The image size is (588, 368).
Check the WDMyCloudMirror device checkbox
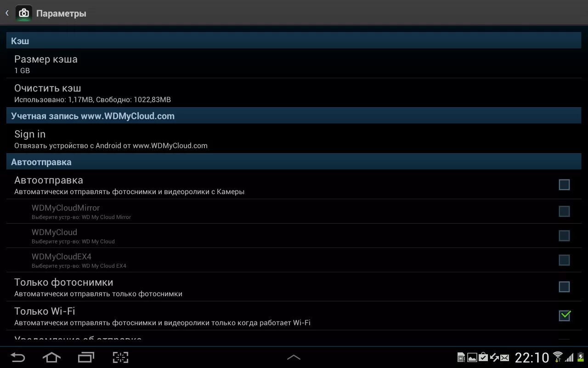[564, 211]
